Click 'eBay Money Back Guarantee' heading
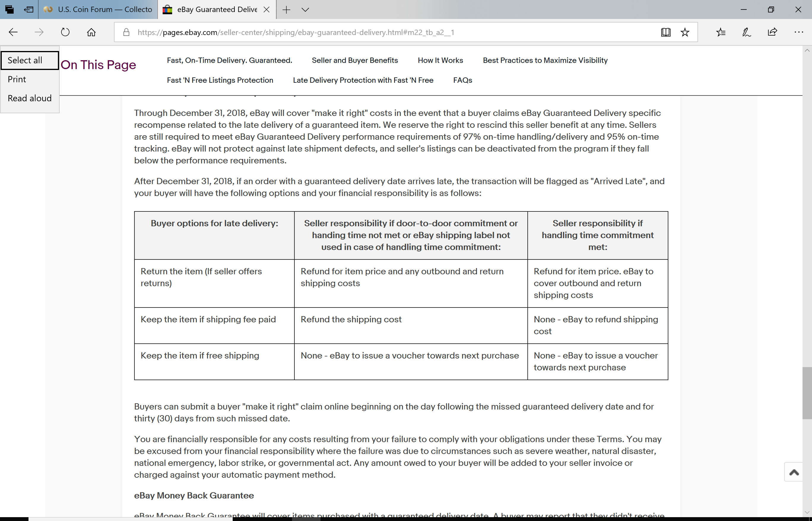 click(x=194, y=495)
